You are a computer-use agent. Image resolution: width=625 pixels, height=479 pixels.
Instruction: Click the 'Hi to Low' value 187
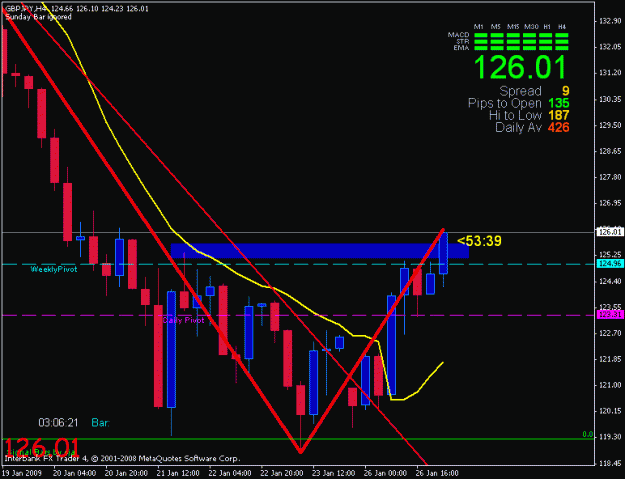(558, 116)
